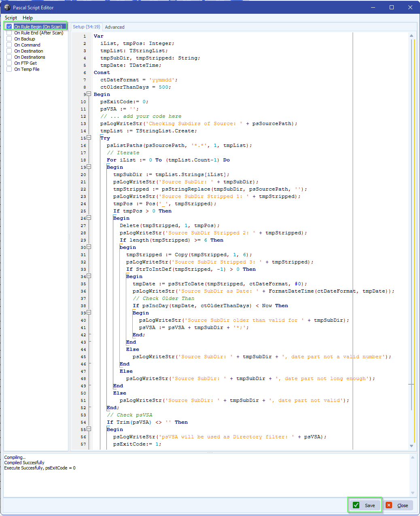Click the output log scroll up arrow
This screenshot has height=516, width=420.
pos(413,457)
